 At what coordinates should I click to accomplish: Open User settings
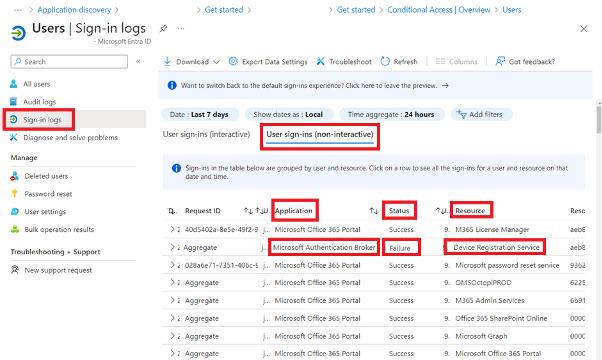tap(45, 211)
